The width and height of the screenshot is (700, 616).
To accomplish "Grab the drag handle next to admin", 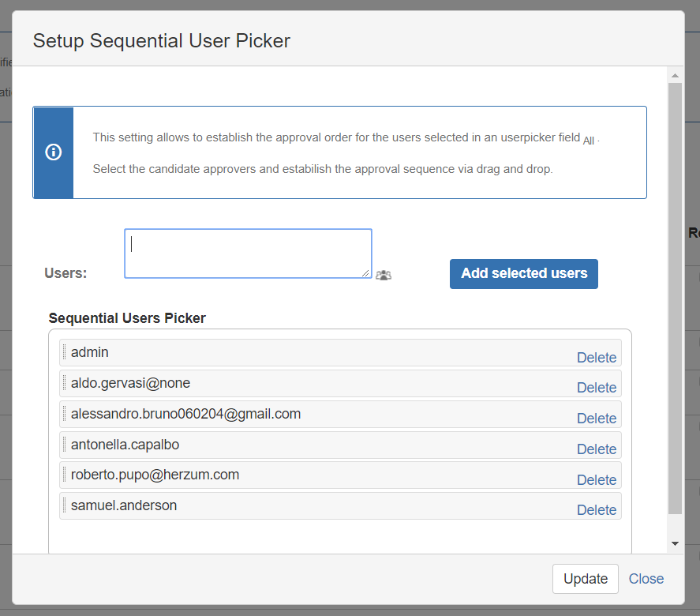I will click(x=64, y=352).
